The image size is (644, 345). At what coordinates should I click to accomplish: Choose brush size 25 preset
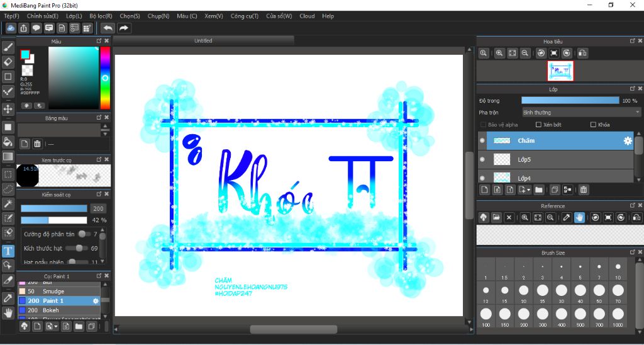click(542, 293)
